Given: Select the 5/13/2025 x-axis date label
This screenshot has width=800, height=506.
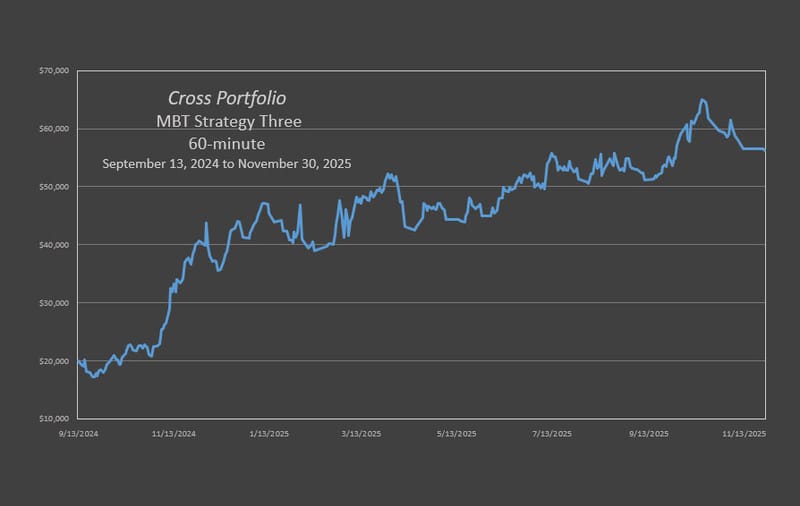Looking at the screenshot, I should pos(457,434).
